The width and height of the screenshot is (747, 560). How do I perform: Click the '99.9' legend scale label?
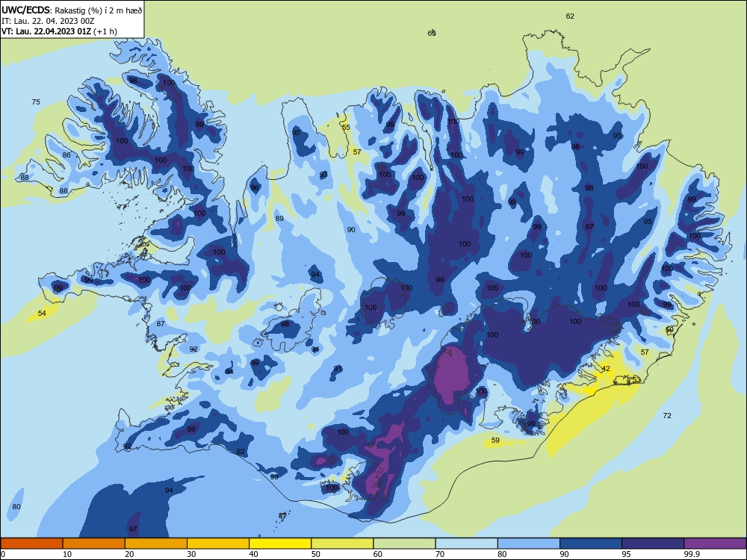[691, 554]
